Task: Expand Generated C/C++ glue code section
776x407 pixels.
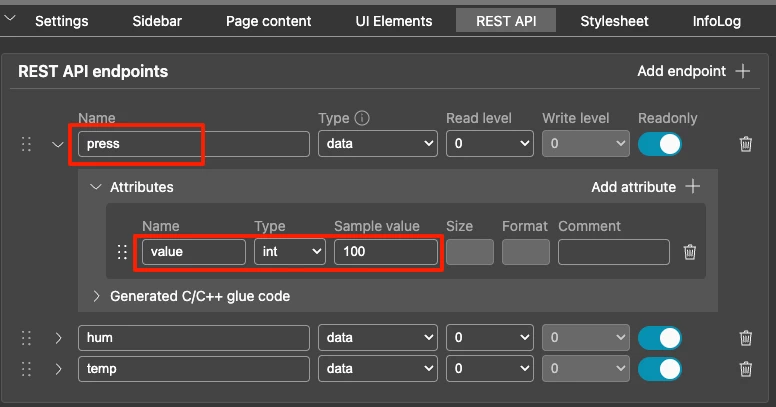Action: [x=96, y=296]
